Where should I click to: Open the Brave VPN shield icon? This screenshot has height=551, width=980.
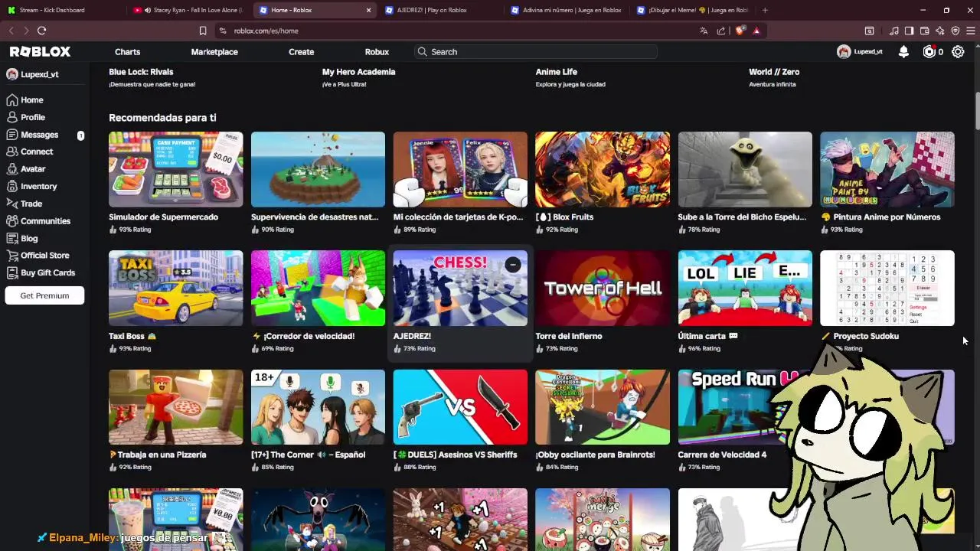click(955, 31)
